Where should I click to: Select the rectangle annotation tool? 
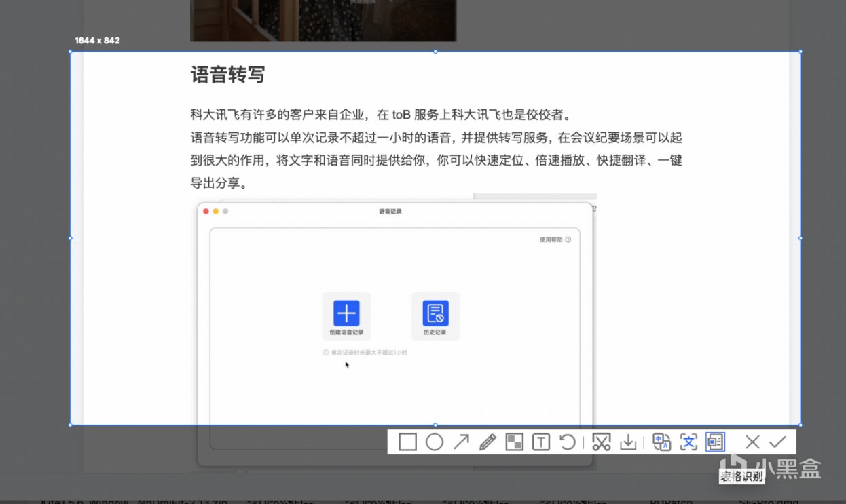[407, 443]
